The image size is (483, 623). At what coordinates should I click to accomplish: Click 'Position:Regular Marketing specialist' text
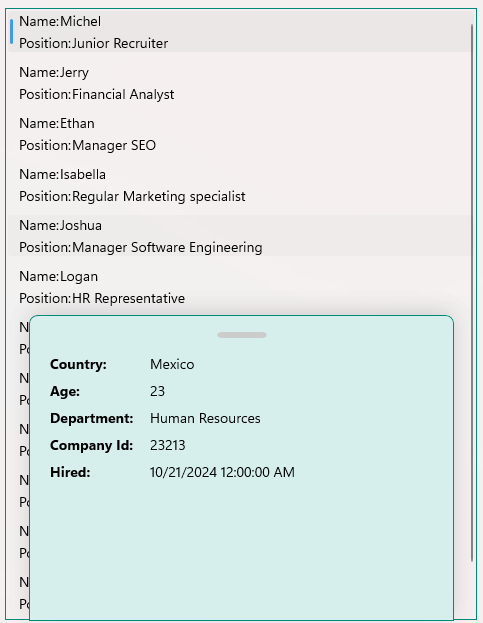(132, 196)
